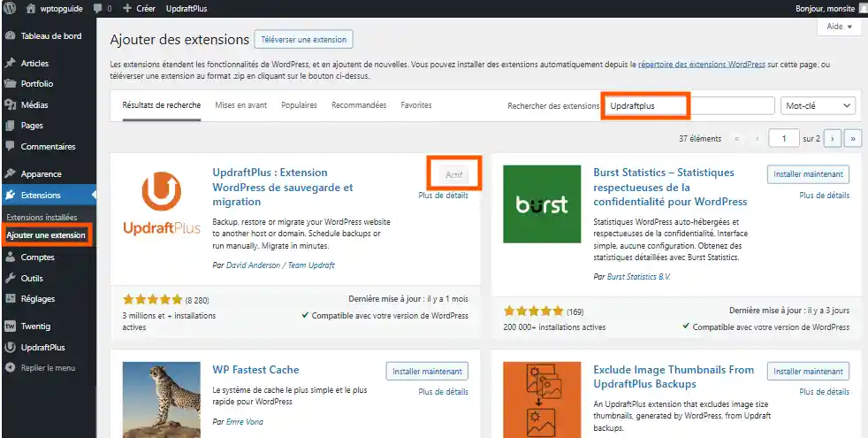This screenshot has height=438, width=868.
Task: Open Exclude Image Thumbnails title link
Action: coord(674,377)
